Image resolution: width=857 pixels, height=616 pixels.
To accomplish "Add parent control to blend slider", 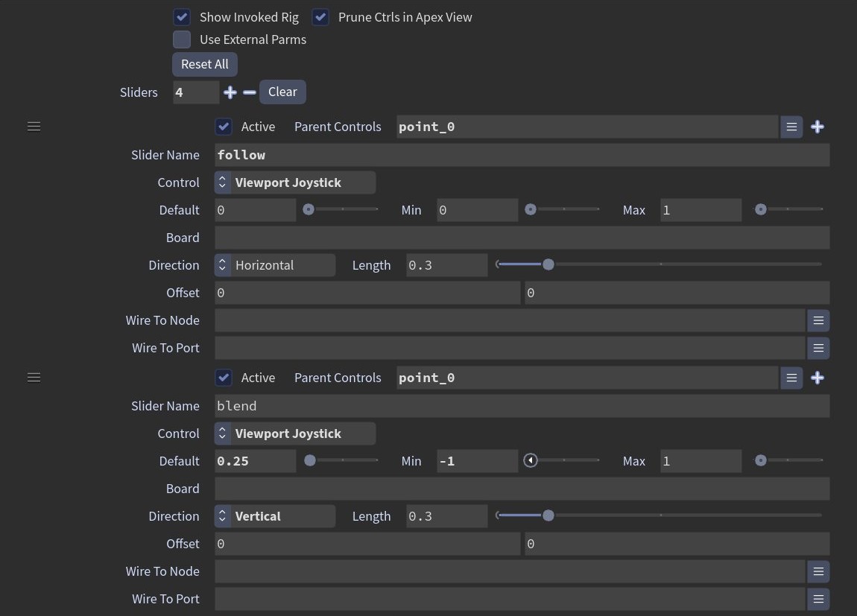I will click(818, 378).
